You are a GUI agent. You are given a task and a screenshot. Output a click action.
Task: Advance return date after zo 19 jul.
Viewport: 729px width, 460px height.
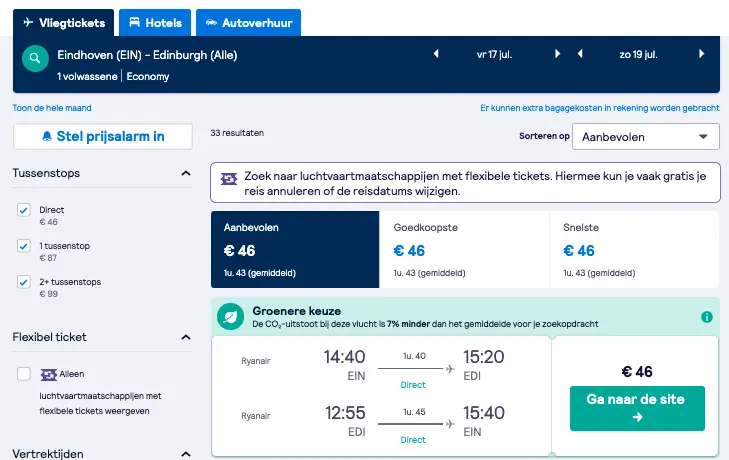coord(702,54)
